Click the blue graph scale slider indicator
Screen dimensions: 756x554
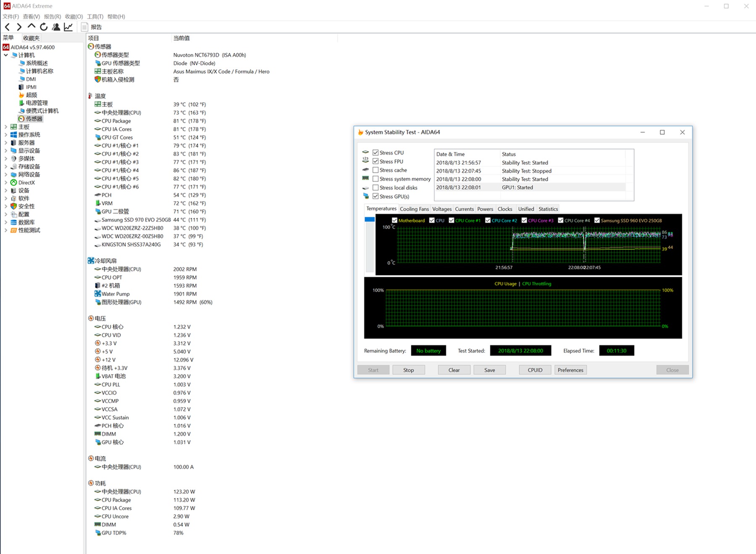tap(370, 220)
